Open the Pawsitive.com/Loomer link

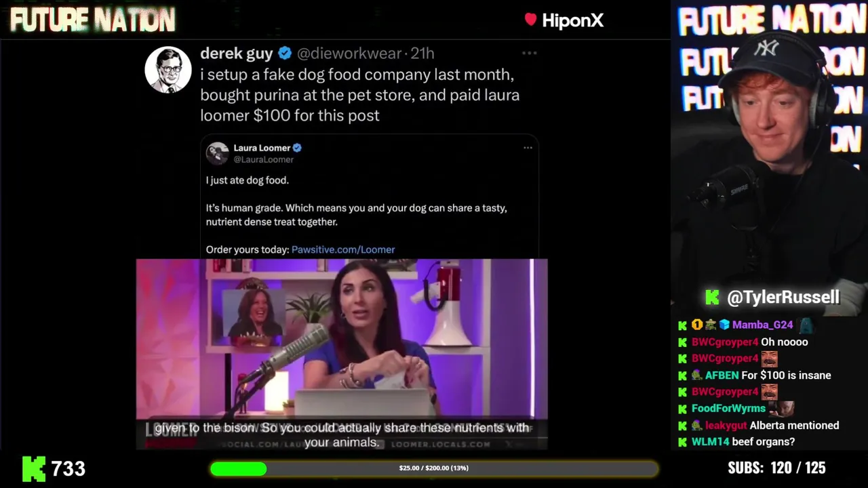tap(343, 249)
